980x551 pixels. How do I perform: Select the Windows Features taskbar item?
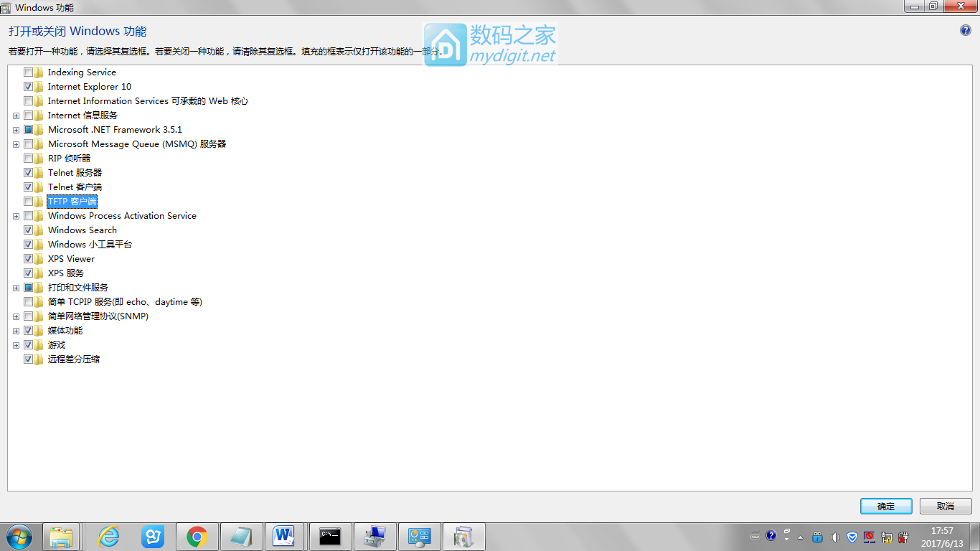tap(463, 537)
